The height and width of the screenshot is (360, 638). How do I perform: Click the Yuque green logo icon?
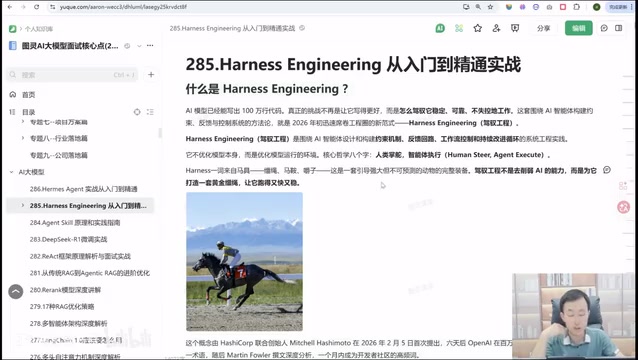[x=13, y=29]
